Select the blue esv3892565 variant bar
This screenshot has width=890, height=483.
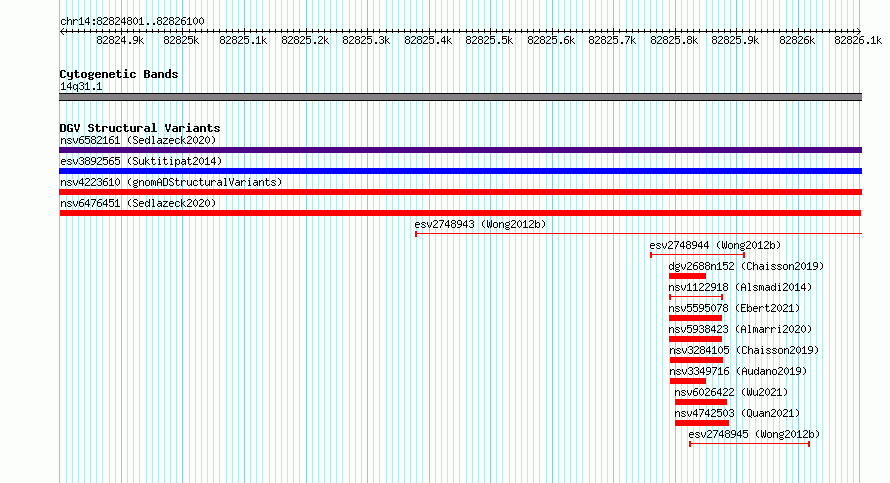[460, 171]
